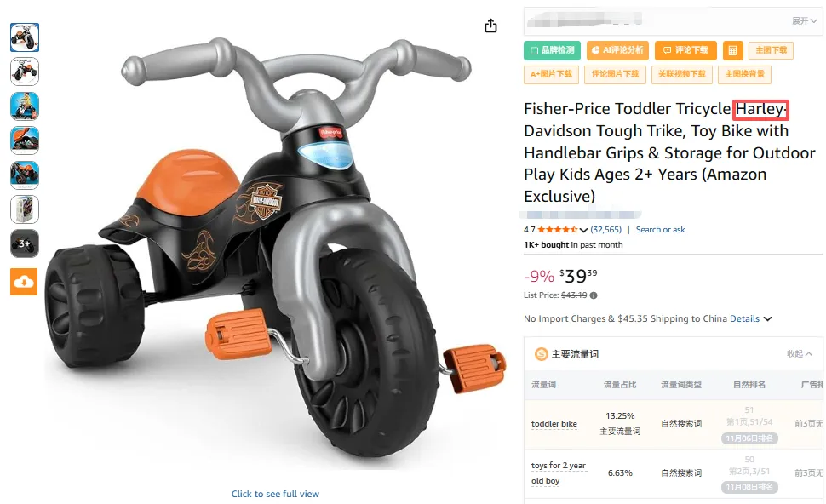The image size is (826, 504).
Task: Click the toddler bike keyword
Action: coord(554,424)
